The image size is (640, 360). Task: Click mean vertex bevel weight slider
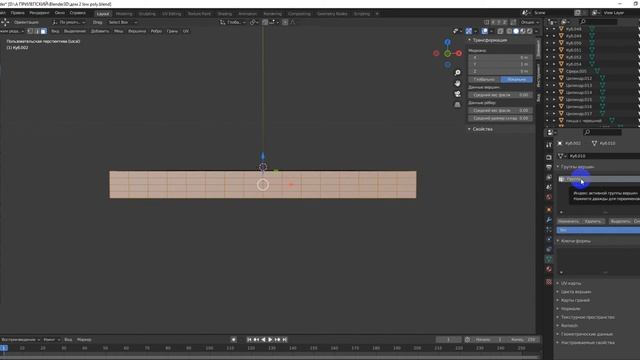click(500, 95)
